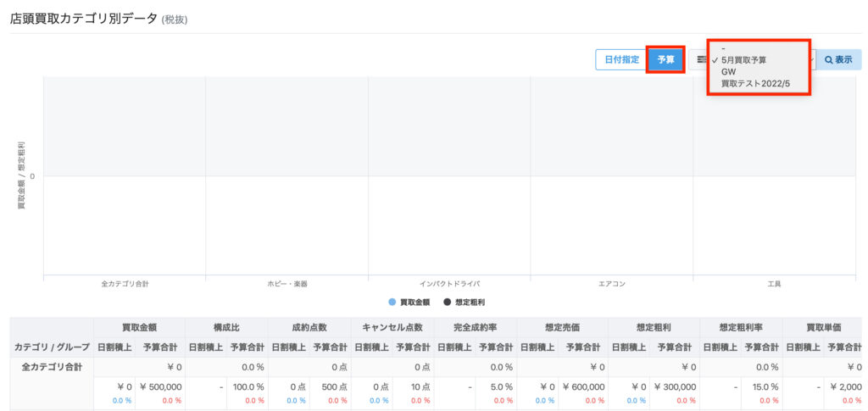Click the dropdown chevron beside 表示 button
868x411 pixels.
(x=813, y=60)
